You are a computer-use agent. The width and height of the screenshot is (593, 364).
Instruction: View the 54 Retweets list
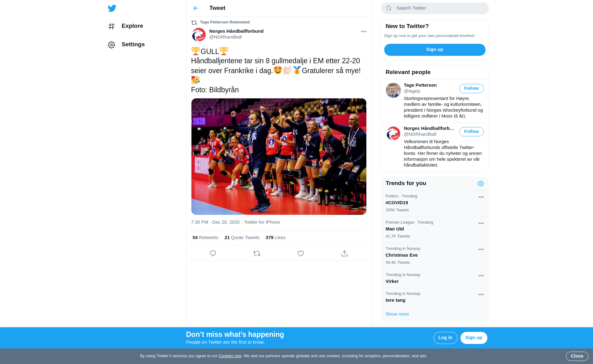tap(205, 238)
